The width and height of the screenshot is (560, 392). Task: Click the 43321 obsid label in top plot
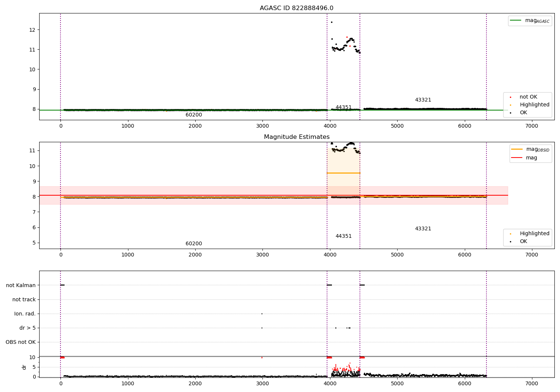[423, 100]
